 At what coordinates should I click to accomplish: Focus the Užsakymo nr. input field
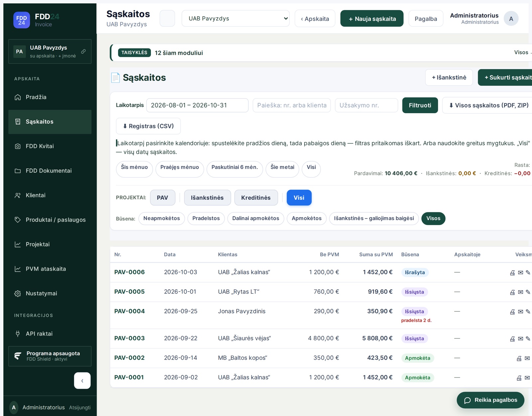tap(366, 105)
